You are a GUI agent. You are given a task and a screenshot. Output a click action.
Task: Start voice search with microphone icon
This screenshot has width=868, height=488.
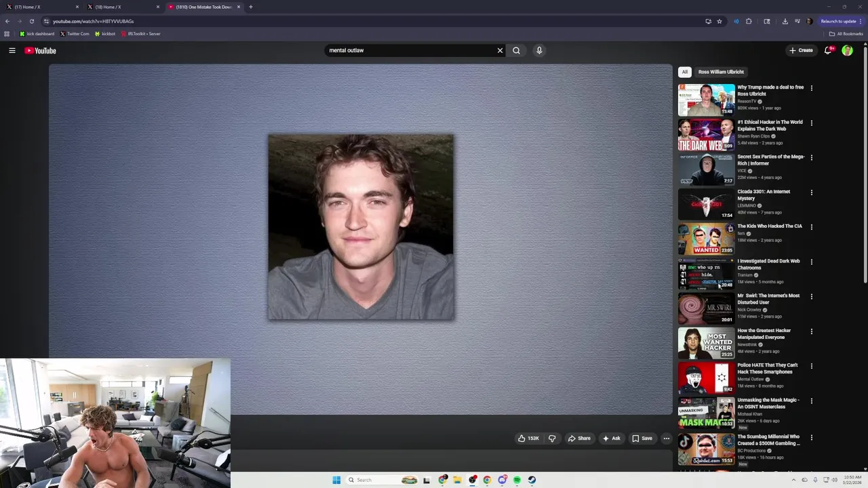coord(539,50)
